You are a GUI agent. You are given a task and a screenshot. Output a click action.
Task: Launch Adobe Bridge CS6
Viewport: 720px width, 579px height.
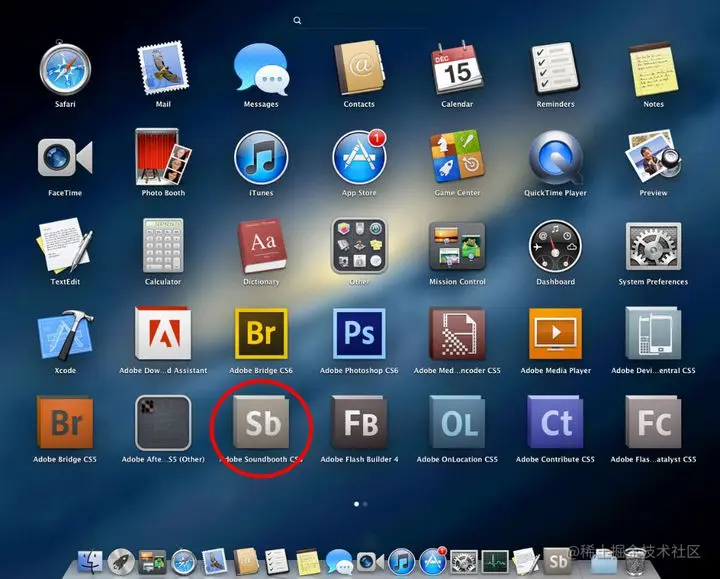(261, 333)
